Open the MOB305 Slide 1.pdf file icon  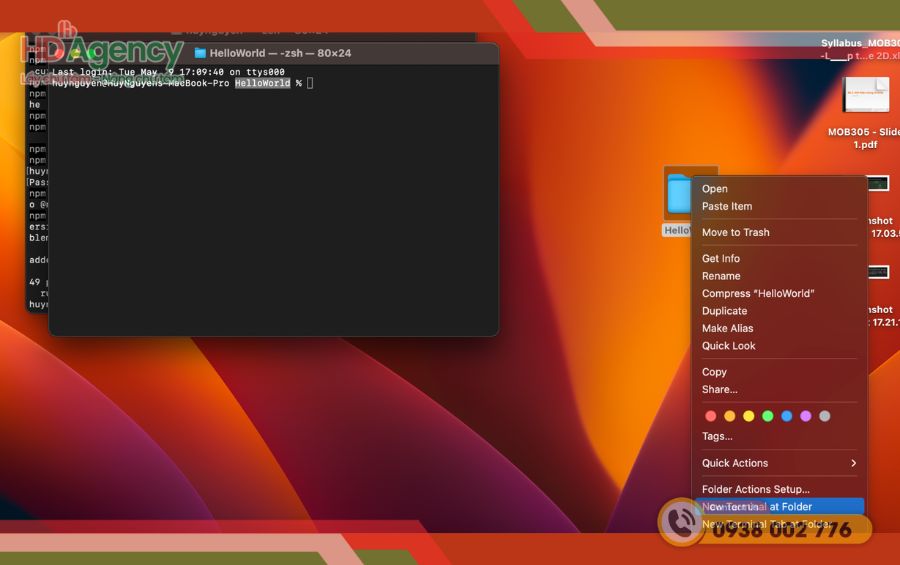865,98
